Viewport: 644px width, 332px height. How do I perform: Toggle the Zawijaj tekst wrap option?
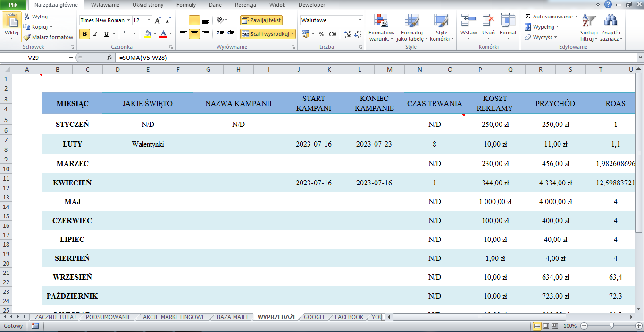click(261, 20)
